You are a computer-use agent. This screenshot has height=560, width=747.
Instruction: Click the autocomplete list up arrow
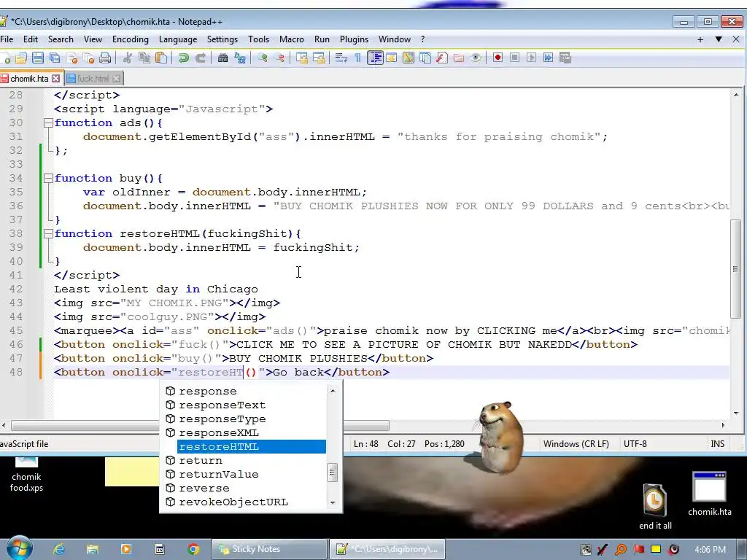click(333, 391)
